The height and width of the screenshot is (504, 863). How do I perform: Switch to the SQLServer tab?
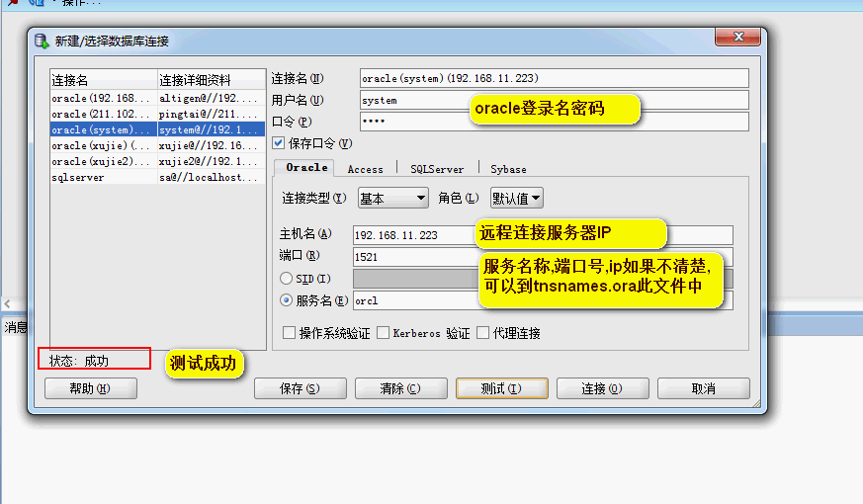[x=437, y=169]
